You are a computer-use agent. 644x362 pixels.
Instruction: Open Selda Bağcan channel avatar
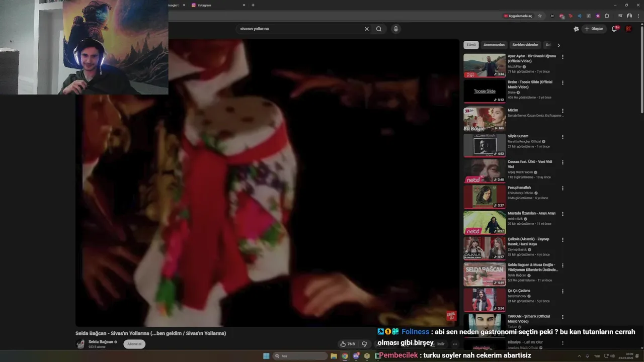click(80, 344)
